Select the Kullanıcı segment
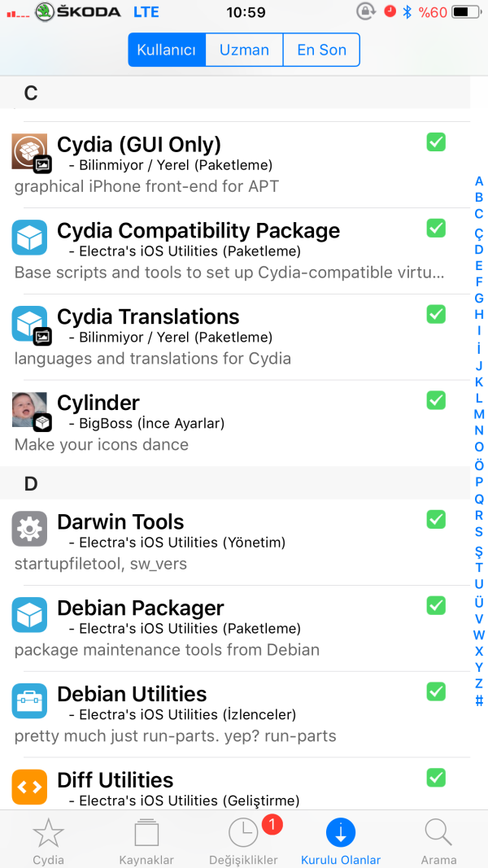 (x=167, y=50)
